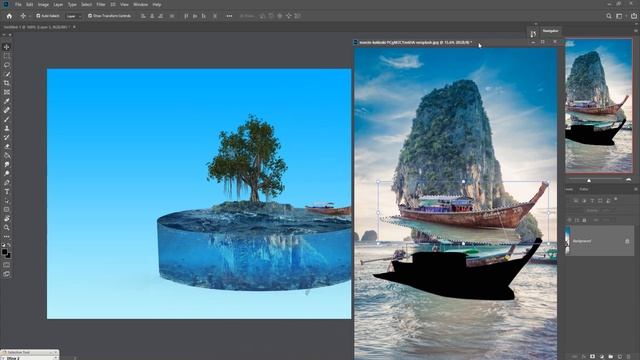Viewport: 640px width, 360px height.
Task: Click the Share icon at top right
Action: tap(633, 16)
